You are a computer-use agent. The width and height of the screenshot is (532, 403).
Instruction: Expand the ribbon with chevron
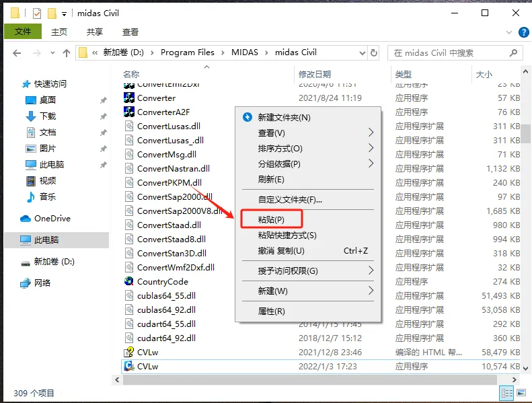pos(509,32)
